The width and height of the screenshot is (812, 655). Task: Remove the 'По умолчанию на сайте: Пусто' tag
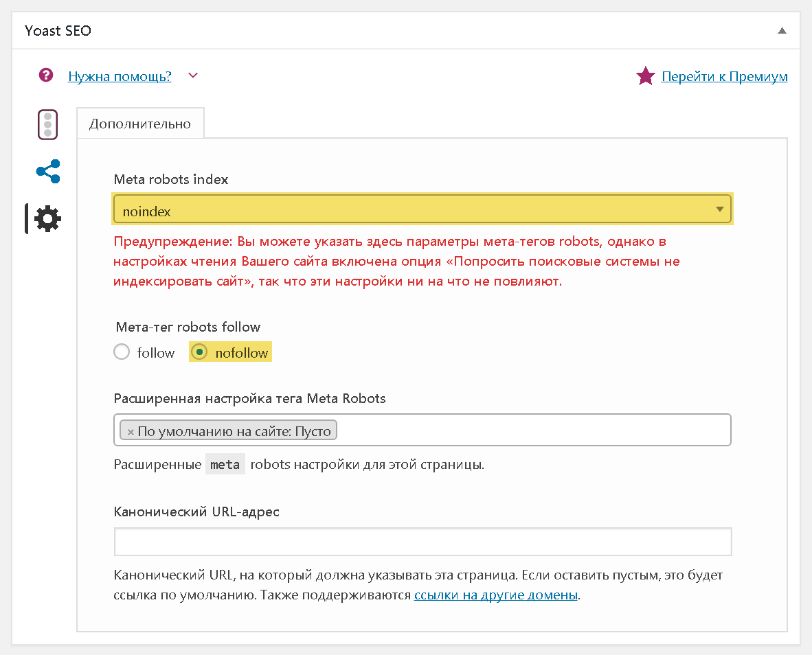131,431
